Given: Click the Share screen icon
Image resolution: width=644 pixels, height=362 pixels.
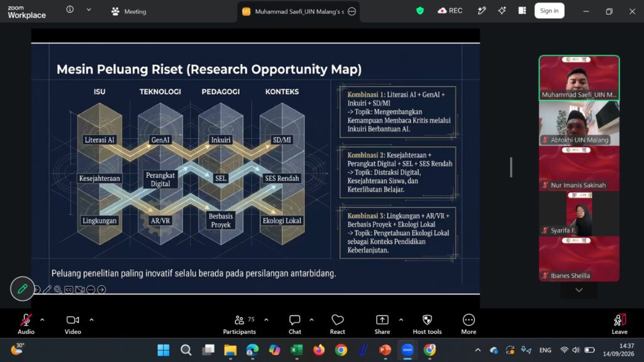Looking at the screenshot, I should click(382, 324).
